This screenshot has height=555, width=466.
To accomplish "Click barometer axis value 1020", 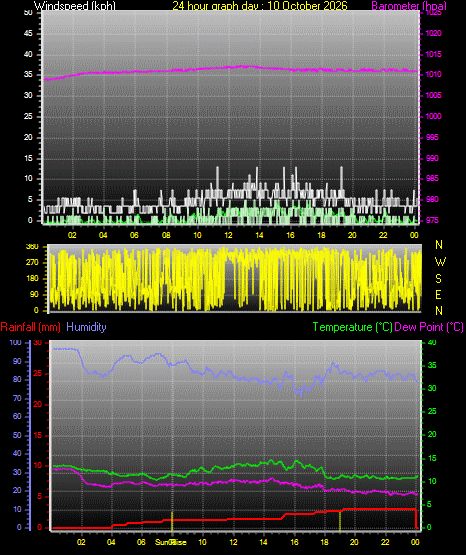I will (x=433, y=34).
